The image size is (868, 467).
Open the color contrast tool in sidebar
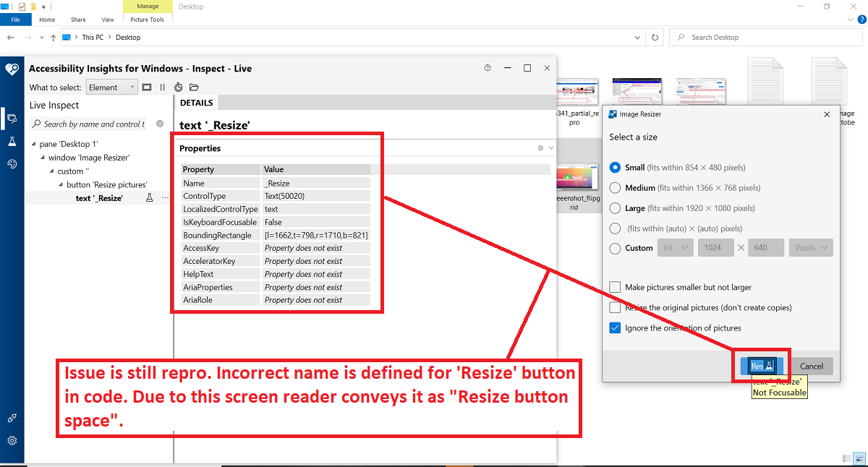12,163
